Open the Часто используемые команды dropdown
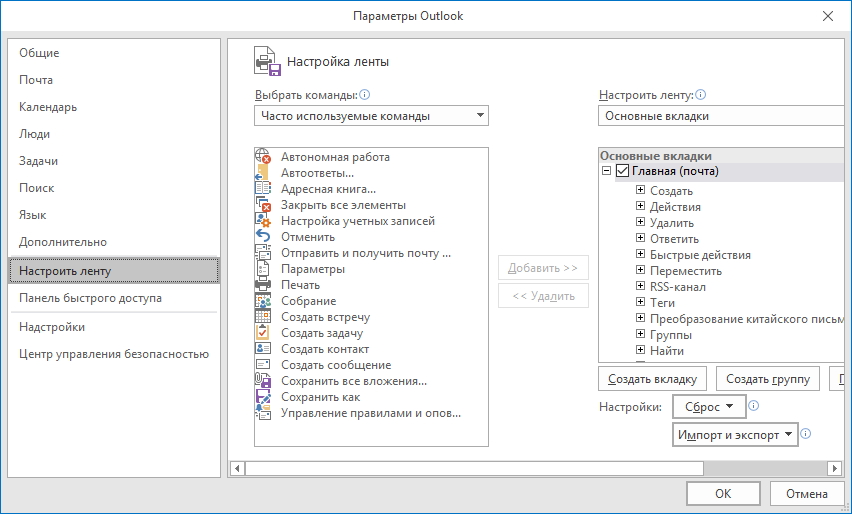 [x=371, y=116]
